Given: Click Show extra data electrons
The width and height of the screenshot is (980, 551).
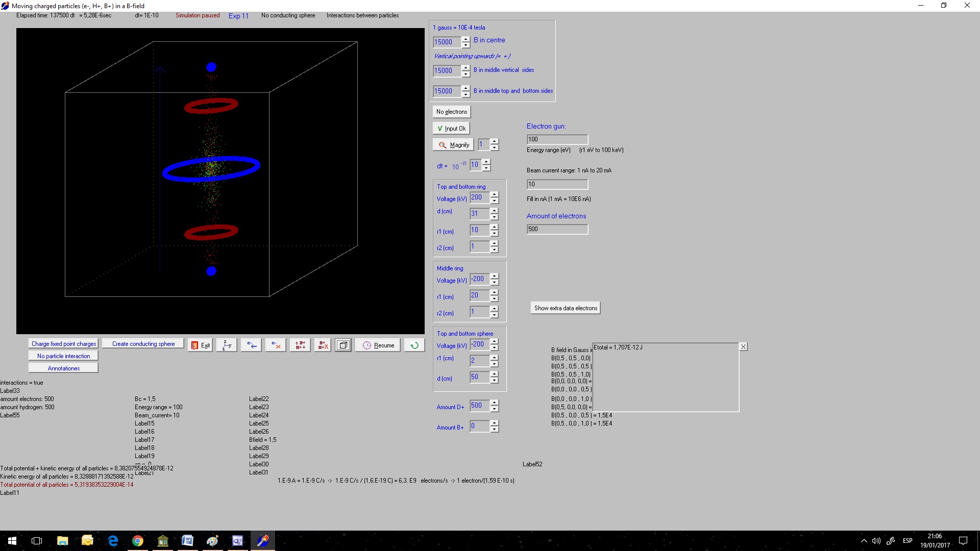Looking at the screenshot, I should (565, 308).
